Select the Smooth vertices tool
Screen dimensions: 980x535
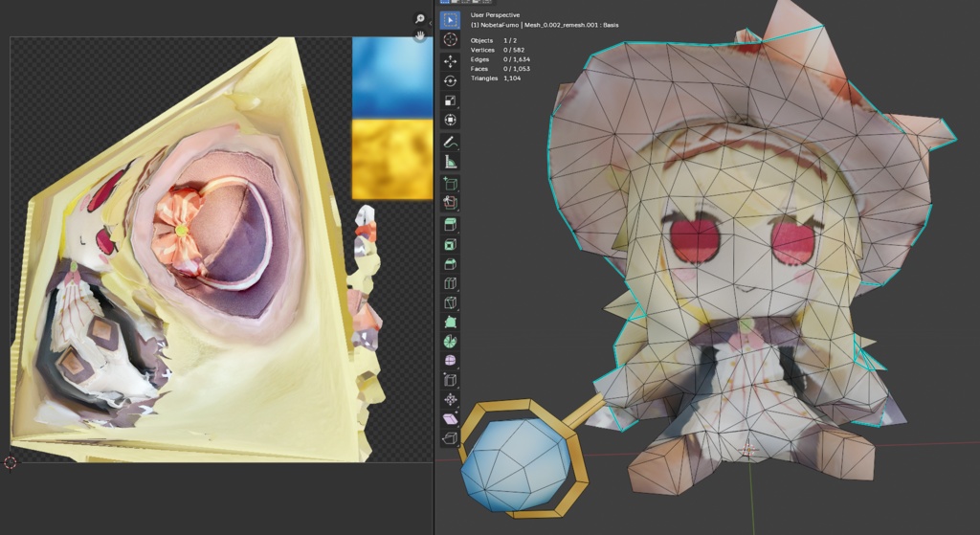coord(450,361)
